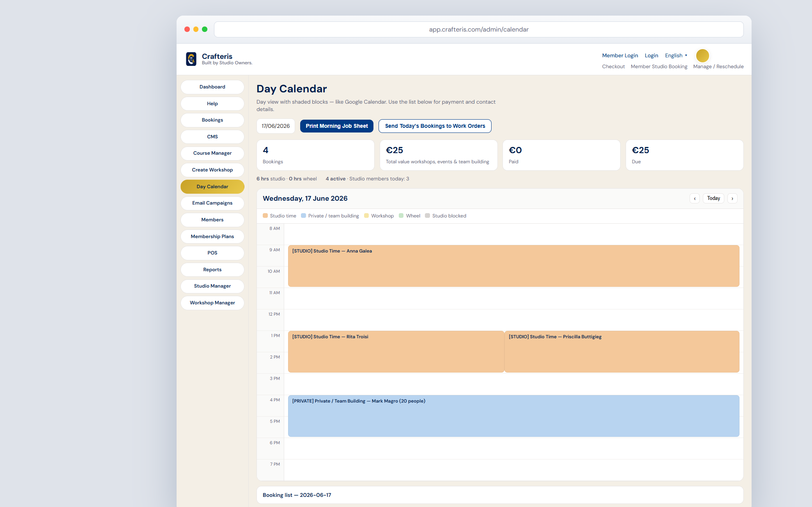Click the €25 Total value card

click(439, 155)
